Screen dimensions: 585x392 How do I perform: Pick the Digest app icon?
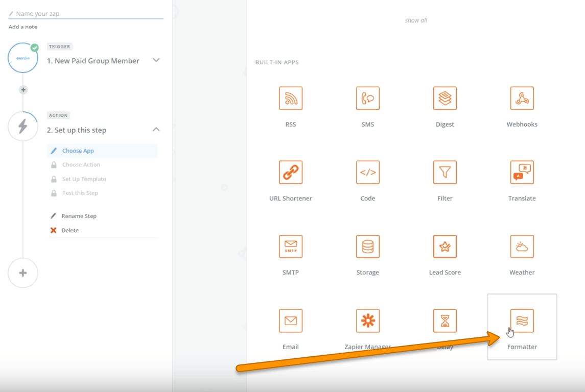click(444, 98)
